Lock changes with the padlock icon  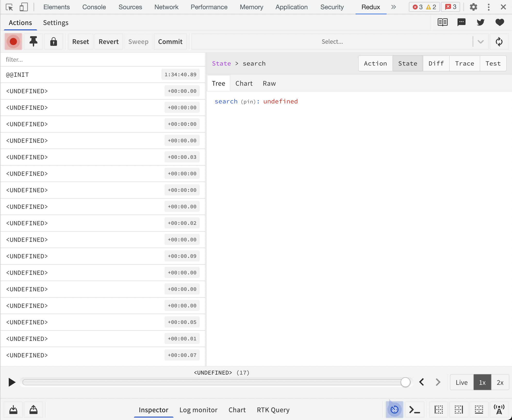tap(53, 42)
